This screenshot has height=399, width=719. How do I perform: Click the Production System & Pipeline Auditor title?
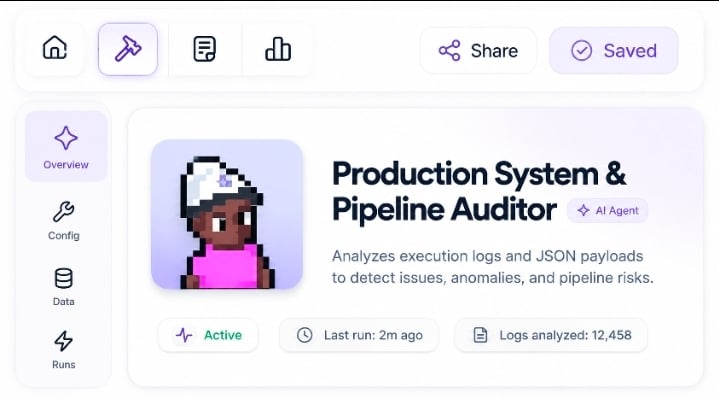[479, 192]
